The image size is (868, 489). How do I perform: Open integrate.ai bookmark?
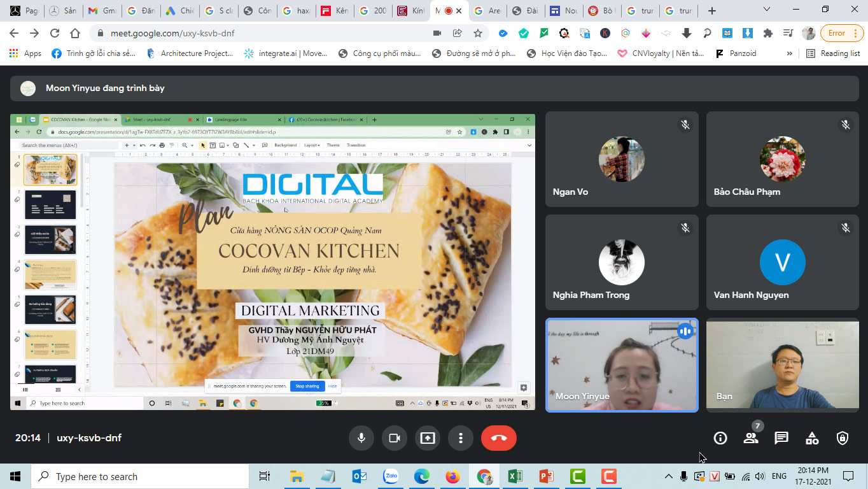[x=286, y=53]
